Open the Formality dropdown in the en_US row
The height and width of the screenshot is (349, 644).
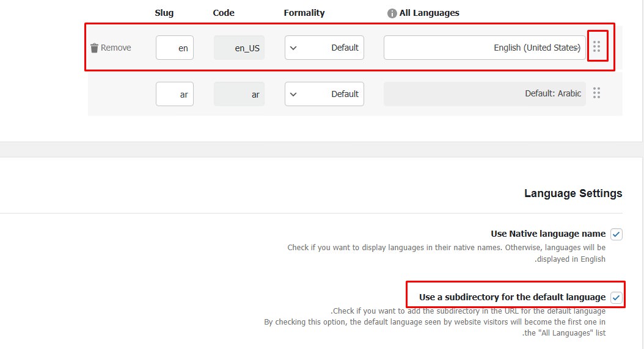324,48
